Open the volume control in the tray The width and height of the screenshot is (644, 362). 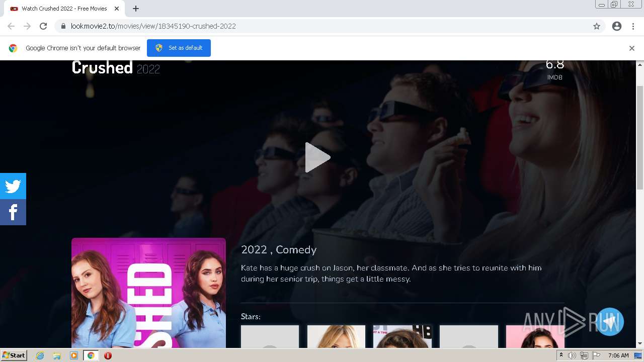(572, 355)
